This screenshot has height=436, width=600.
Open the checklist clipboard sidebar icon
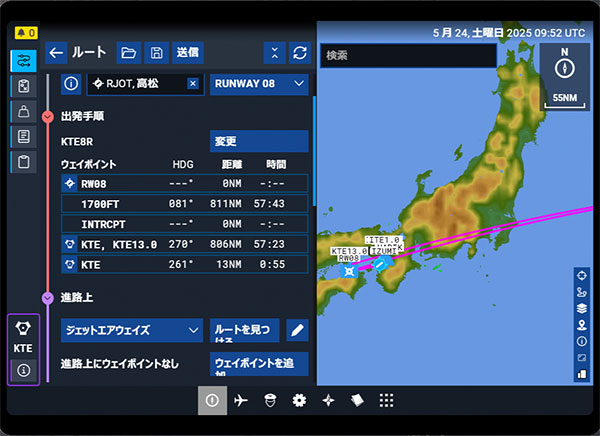click(24, 86)
